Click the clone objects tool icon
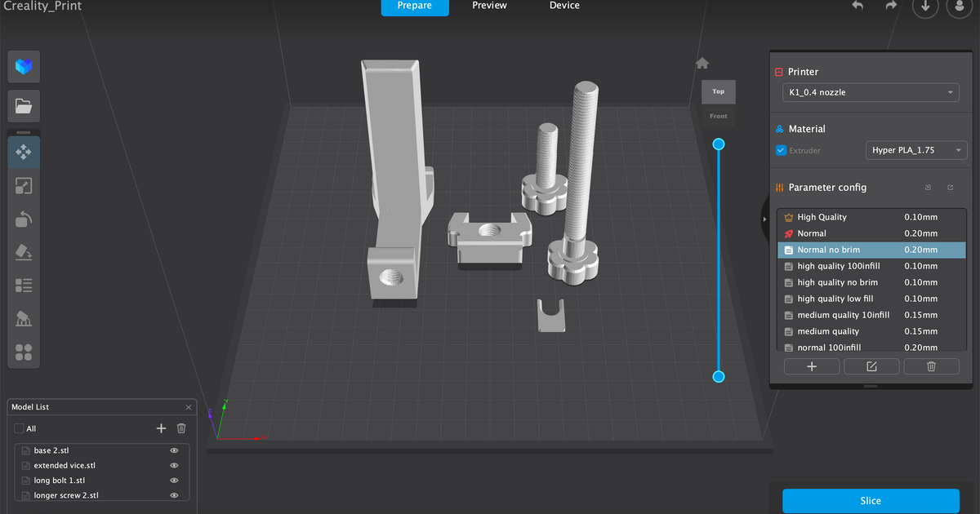 [24, 352]
